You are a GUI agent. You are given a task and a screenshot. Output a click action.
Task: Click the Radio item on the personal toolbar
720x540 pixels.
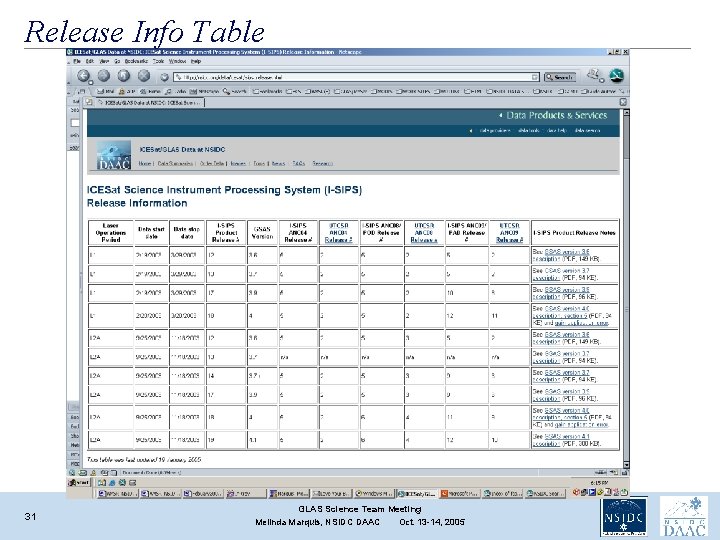pos(176,91)
